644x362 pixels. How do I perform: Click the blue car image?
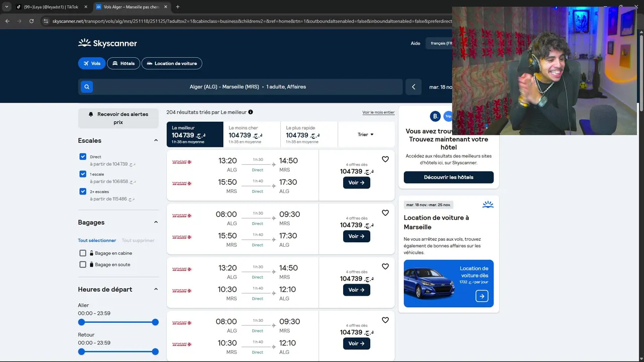coord(429,284)
